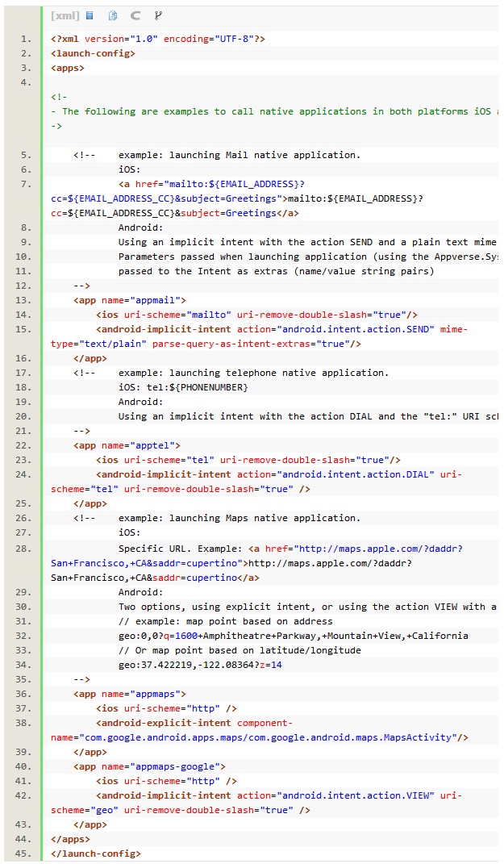Click the opening apps tag on line 3
The height and width of the screenshot is (864, 504).
pos(68,68)
